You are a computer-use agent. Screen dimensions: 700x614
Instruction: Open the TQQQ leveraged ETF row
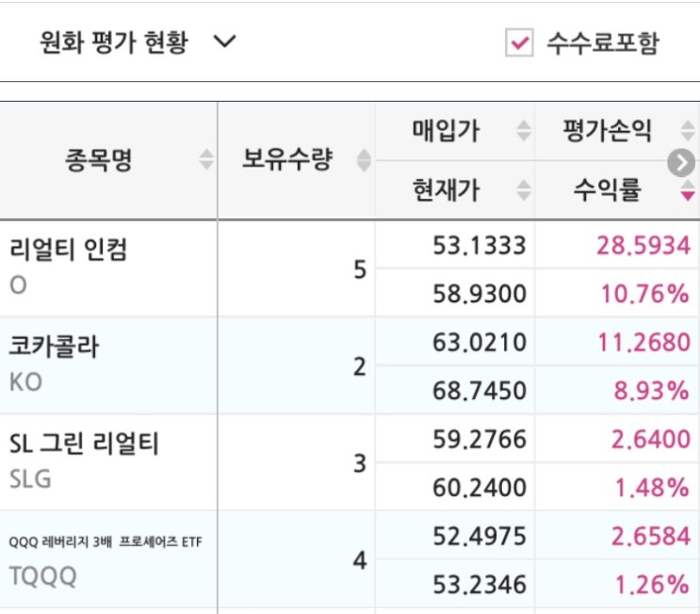(x=105, y=559)
